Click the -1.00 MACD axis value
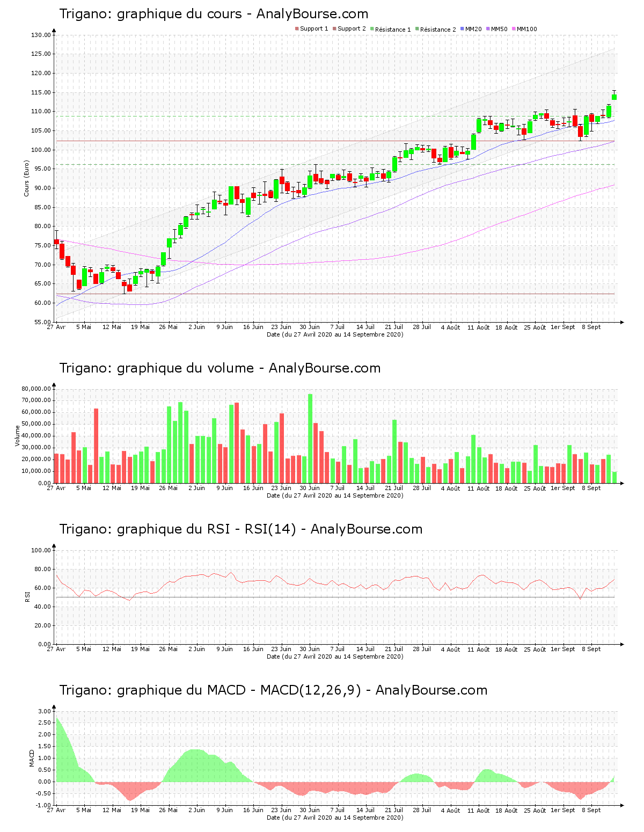The image size is (644, 832). (43, 805)
